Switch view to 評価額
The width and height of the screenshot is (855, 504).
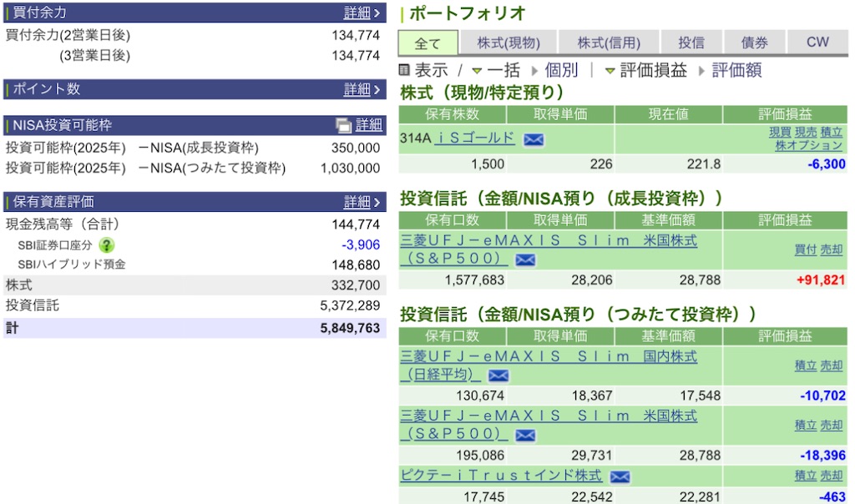730,70
